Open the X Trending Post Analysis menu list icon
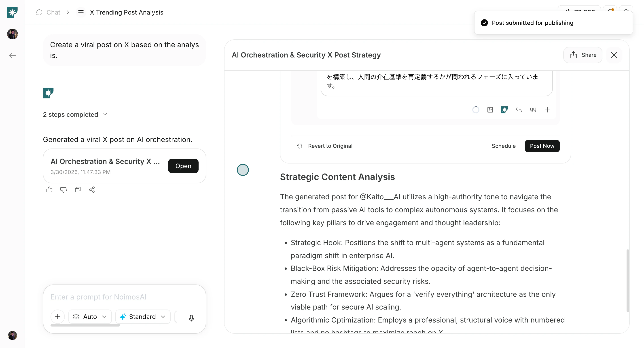This screenshot has width=644, height=348. pyautogui.click(x=80, y=12)
